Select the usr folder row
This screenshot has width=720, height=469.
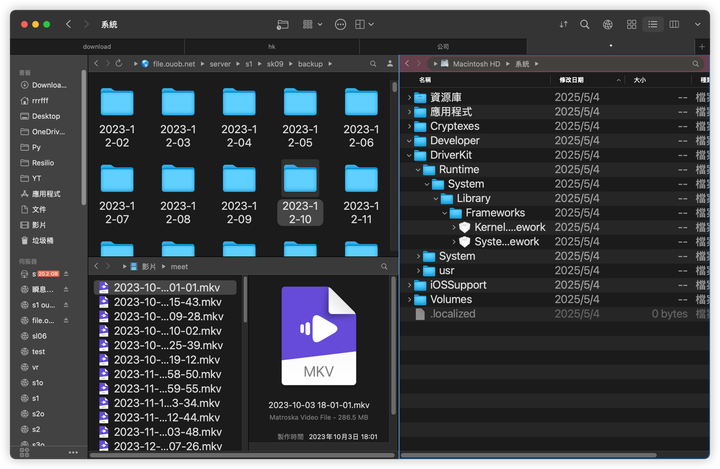click(x=555, y=271)
